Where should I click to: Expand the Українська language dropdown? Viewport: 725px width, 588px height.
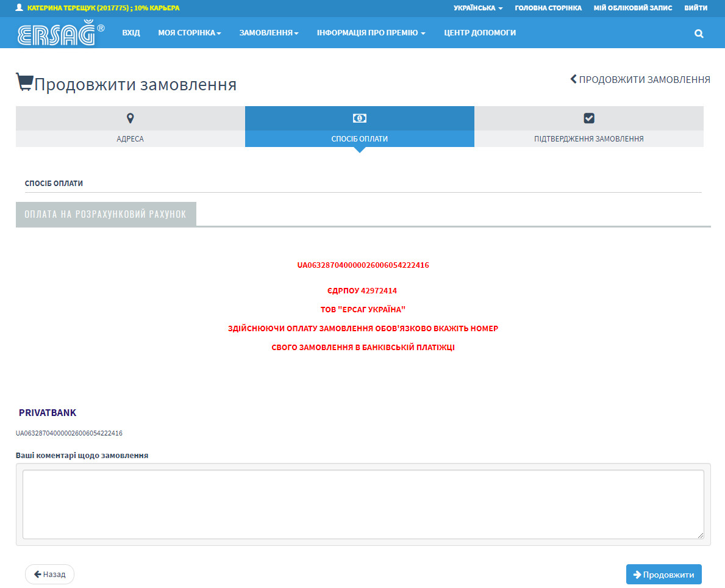coord(478,8)
